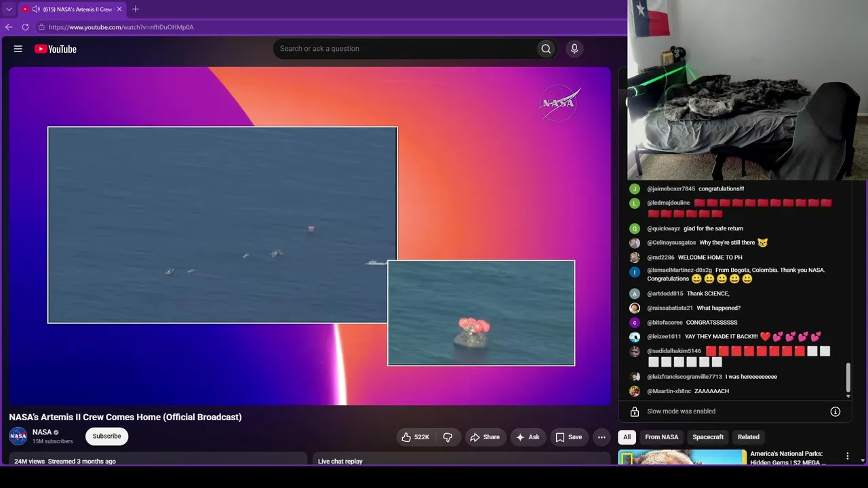Click the magnifying glass search button
868x488 pixels.
pyautogui.click(x=546, y=49)
